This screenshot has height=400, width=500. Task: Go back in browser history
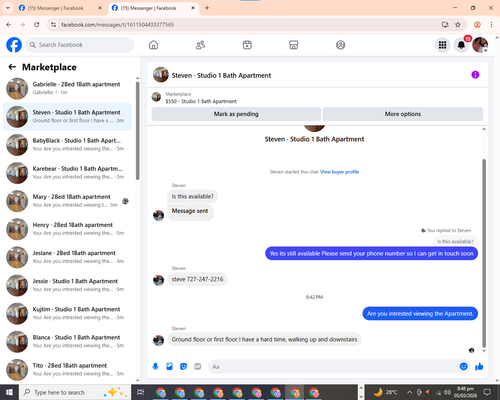pyautogui.click(x=9, y=25)
